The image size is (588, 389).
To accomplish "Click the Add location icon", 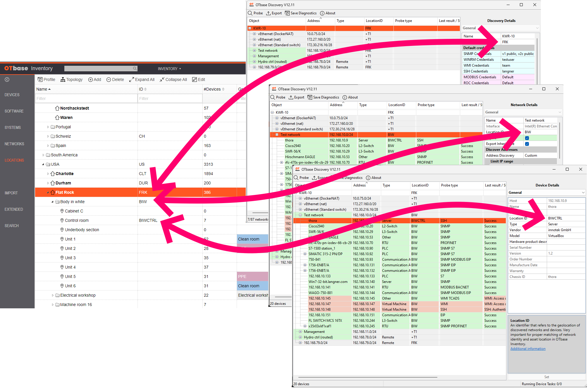I will 90,79.
